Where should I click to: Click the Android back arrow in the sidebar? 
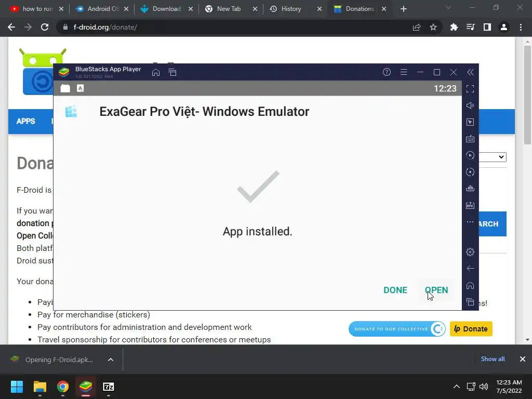click(x=470, y=269)
